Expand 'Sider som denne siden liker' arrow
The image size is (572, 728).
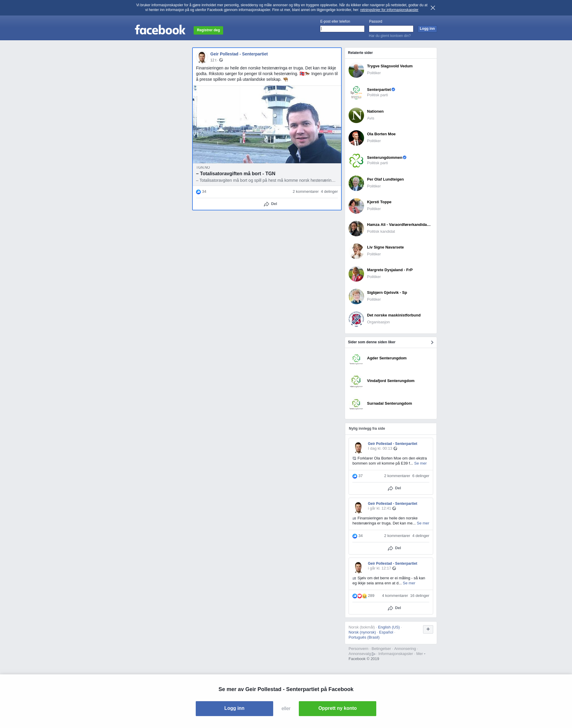click(432, 342)
